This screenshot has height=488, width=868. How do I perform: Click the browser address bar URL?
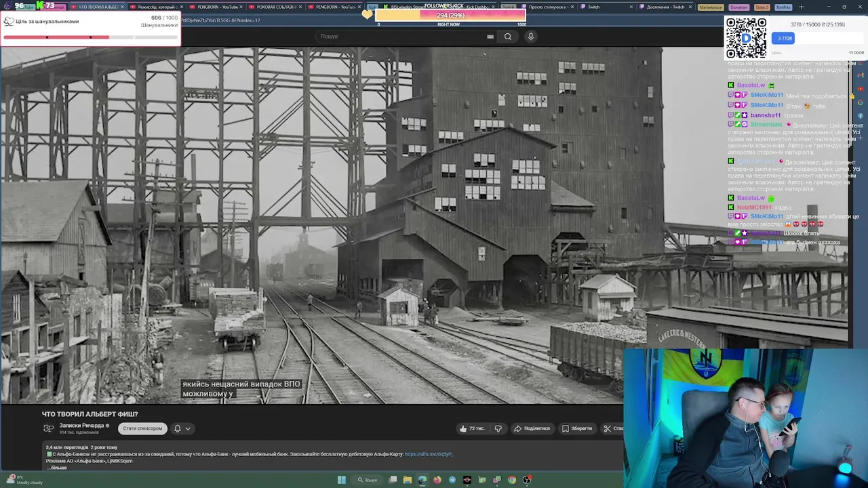coord(221,20)
